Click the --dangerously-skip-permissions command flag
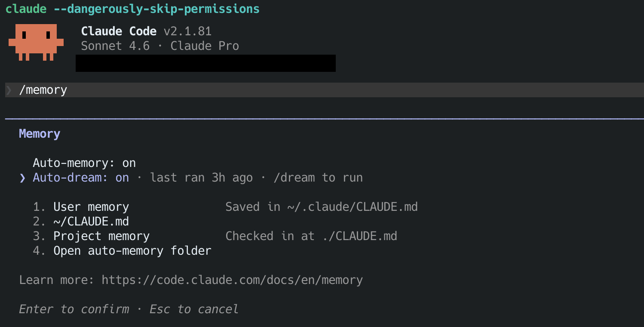 point(156,9)
